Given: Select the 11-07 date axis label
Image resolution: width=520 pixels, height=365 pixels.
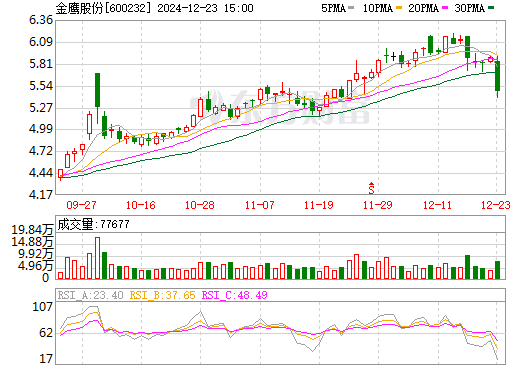Looking at the screenshot, I should point(260,205).
